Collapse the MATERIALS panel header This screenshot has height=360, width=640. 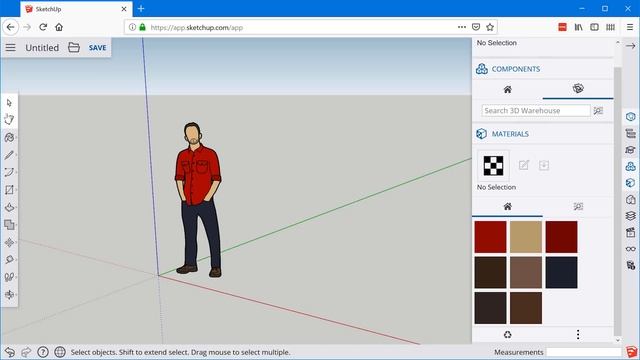click(543, 134)
